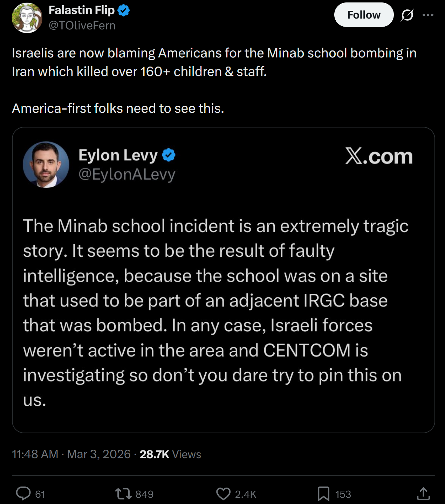
Task: Like the post with heart icon
Action: 223,494
